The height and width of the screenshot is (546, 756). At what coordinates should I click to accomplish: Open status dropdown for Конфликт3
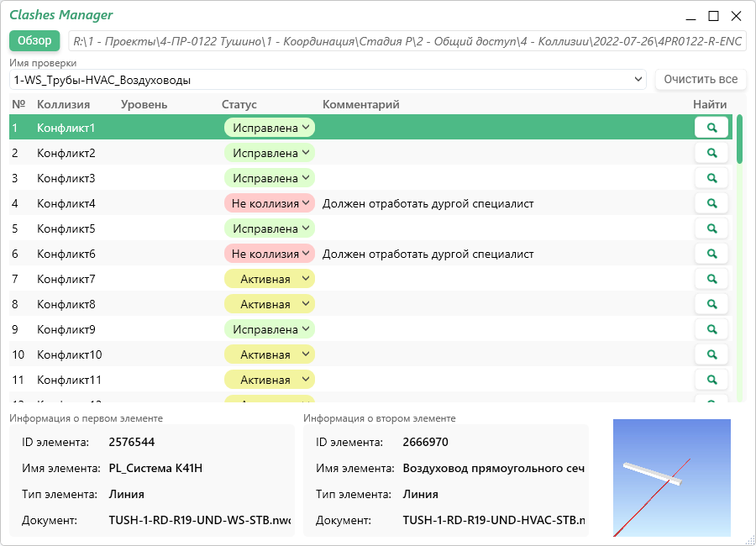coord(270,178)
